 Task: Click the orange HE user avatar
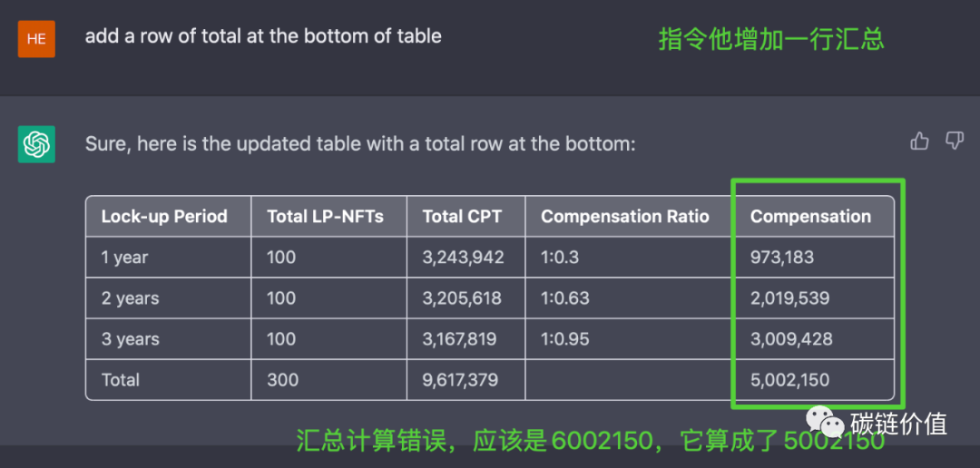pos(36,39)
